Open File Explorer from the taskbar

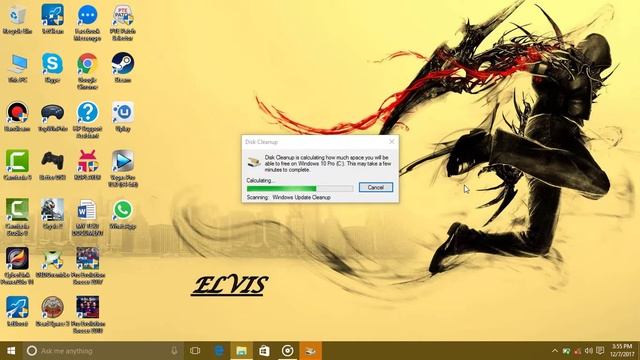tap(242, 351)
